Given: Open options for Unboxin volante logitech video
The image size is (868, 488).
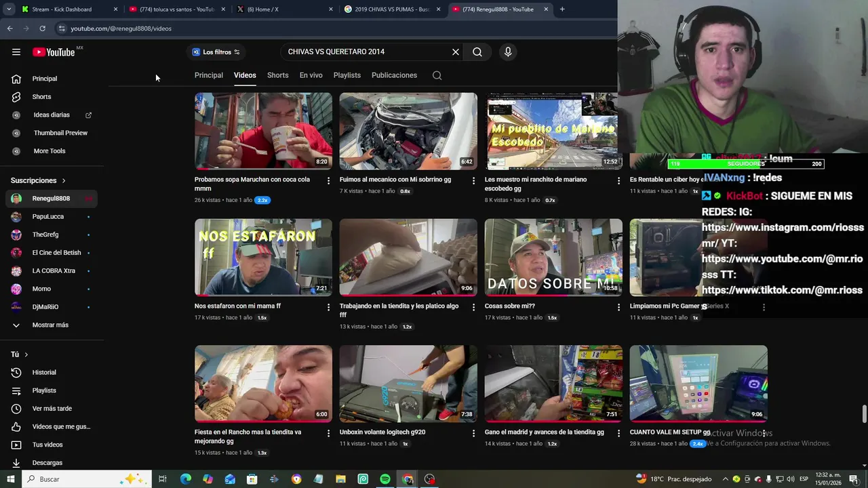Looking at the screenshot, I should (x=473, y=433).
